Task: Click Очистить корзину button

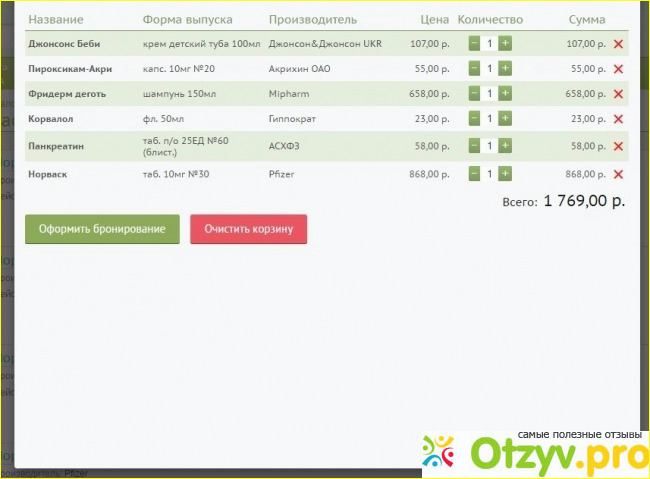Action: 249,229
